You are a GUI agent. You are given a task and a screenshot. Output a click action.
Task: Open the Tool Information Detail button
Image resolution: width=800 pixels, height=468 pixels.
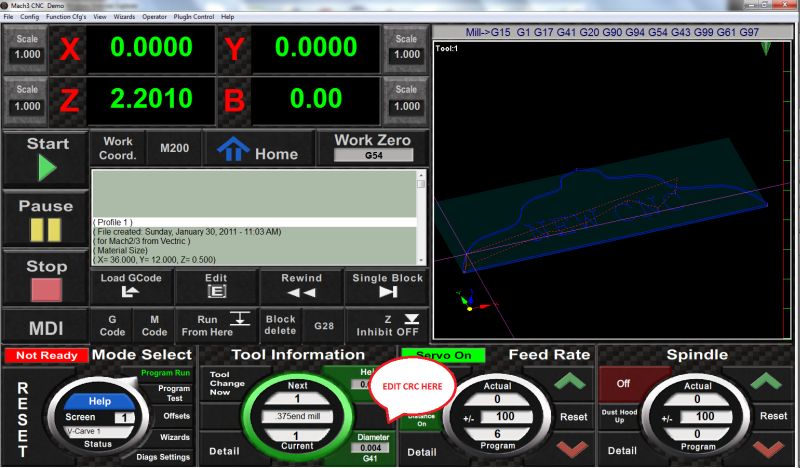pos(224,451)
